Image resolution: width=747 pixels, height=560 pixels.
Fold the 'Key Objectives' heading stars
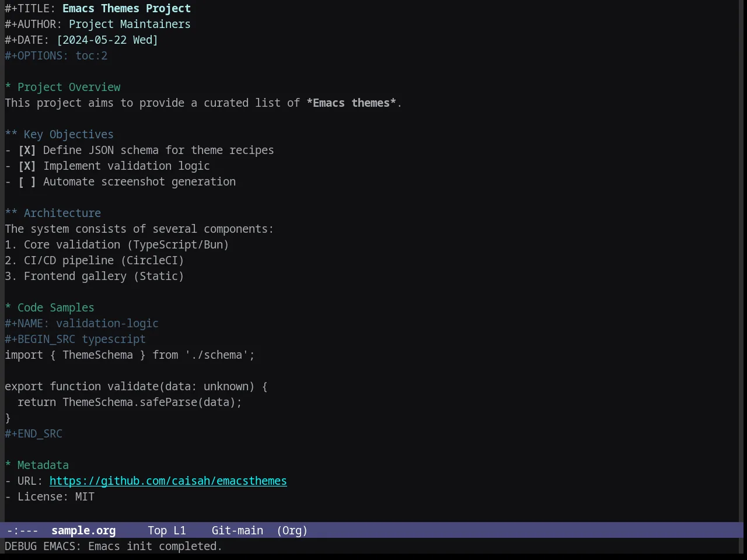[11, 135]
